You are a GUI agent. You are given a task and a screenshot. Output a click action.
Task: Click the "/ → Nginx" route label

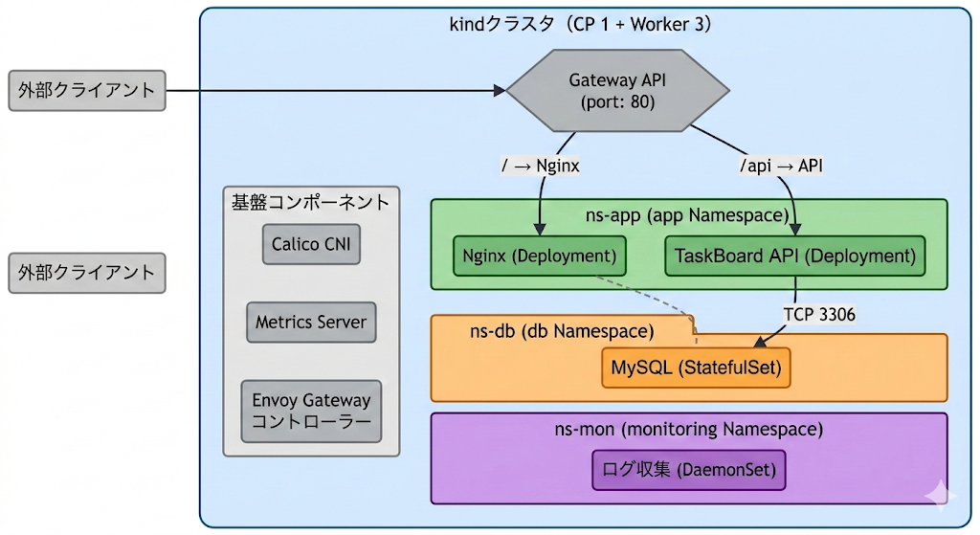[x=541, y=166]
